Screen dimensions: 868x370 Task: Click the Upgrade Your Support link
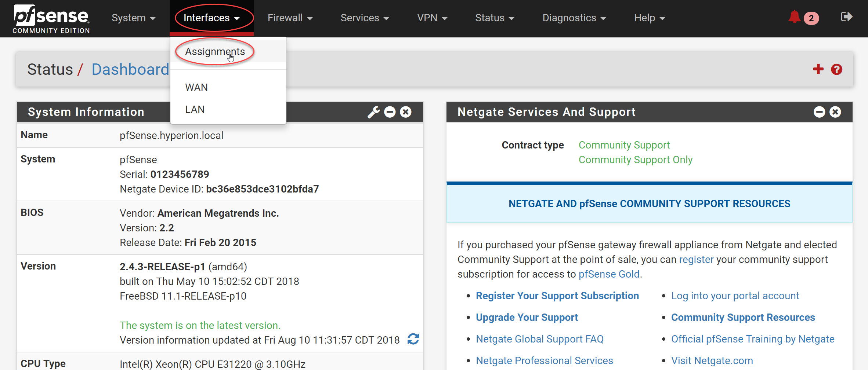527,317
